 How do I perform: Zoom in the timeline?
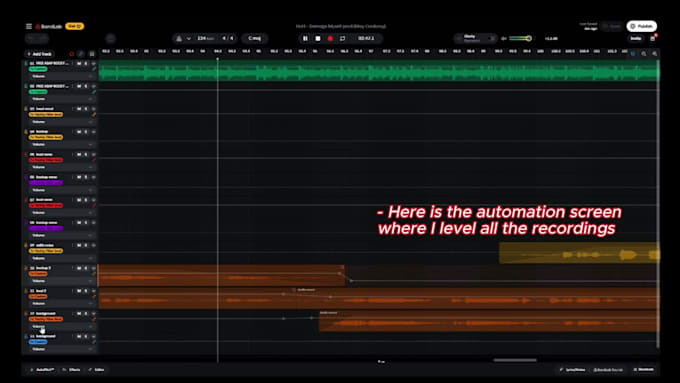[654, 54]
